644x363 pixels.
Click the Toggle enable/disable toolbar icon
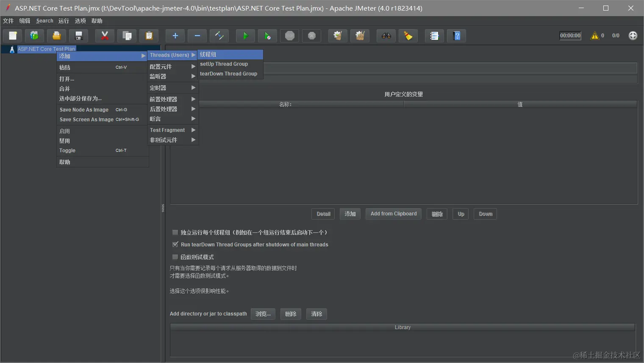[x=219, y=36]
